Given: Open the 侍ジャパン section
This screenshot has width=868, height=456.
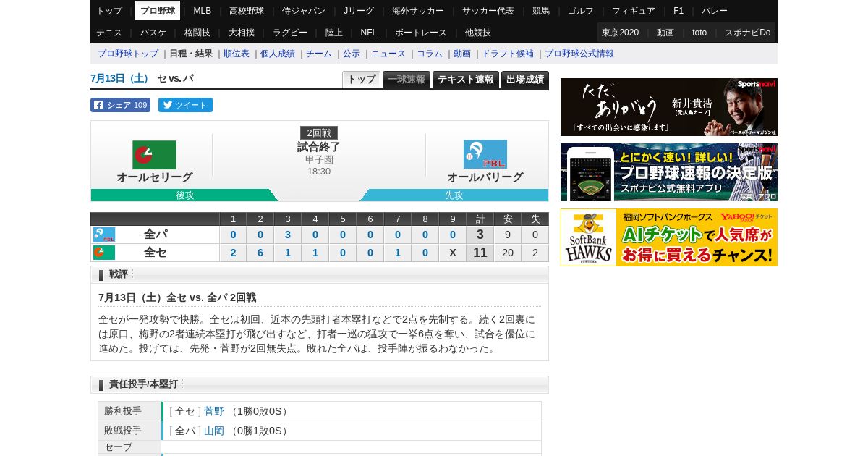Looking at the screenshot, I should coord(304,11).
